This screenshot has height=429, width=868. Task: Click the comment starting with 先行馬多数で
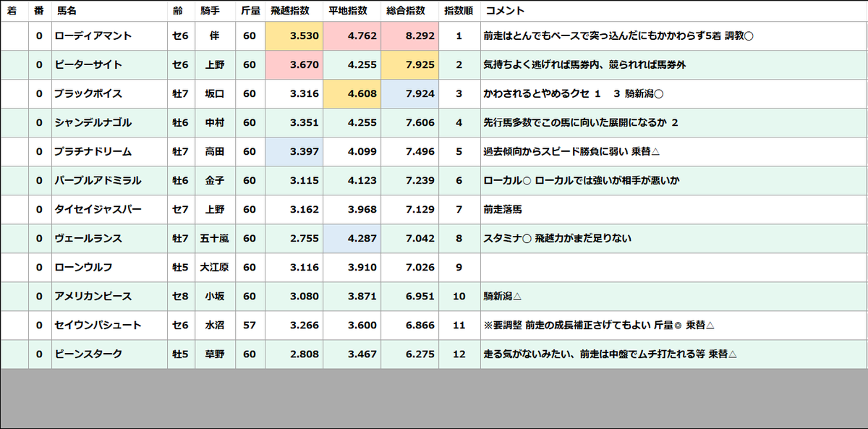pyautogui.click(x=581, y=123)
